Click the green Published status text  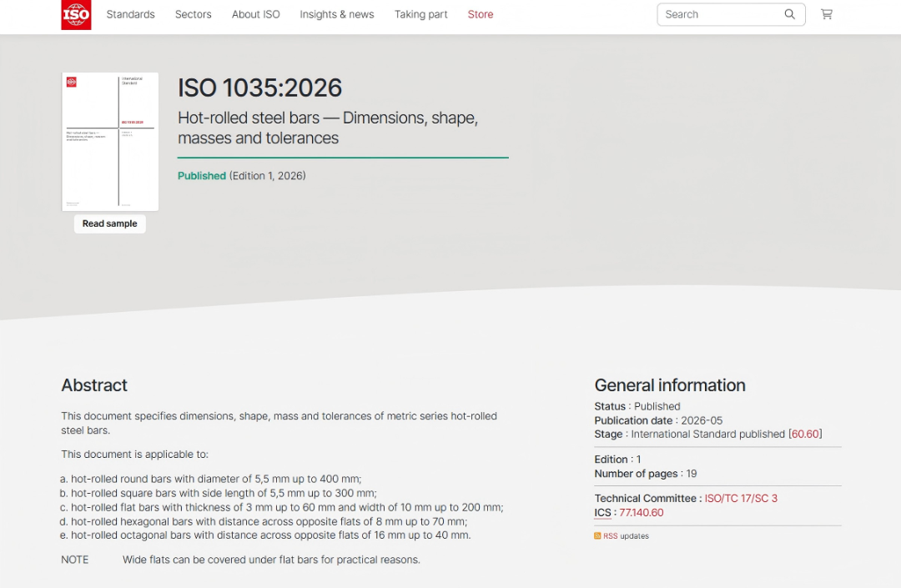click(x=202, y=176)
